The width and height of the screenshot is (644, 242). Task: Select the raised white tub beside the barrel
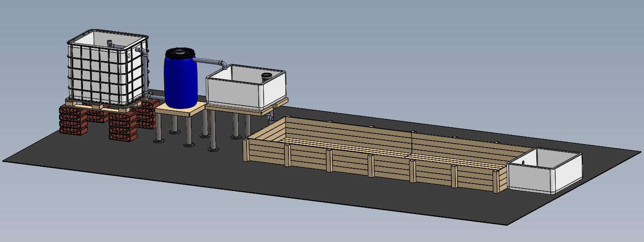coord(246,87)
